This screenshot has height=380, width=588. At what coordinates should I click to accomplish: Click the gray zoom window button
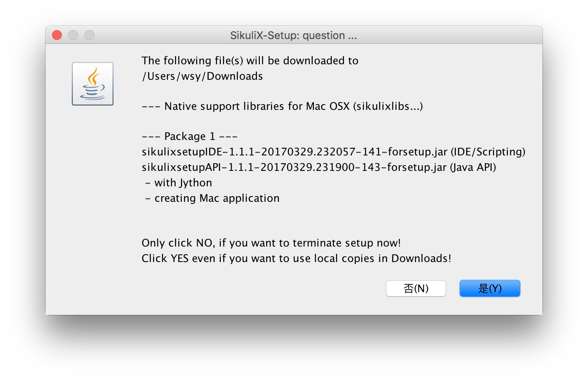[89, 35]
